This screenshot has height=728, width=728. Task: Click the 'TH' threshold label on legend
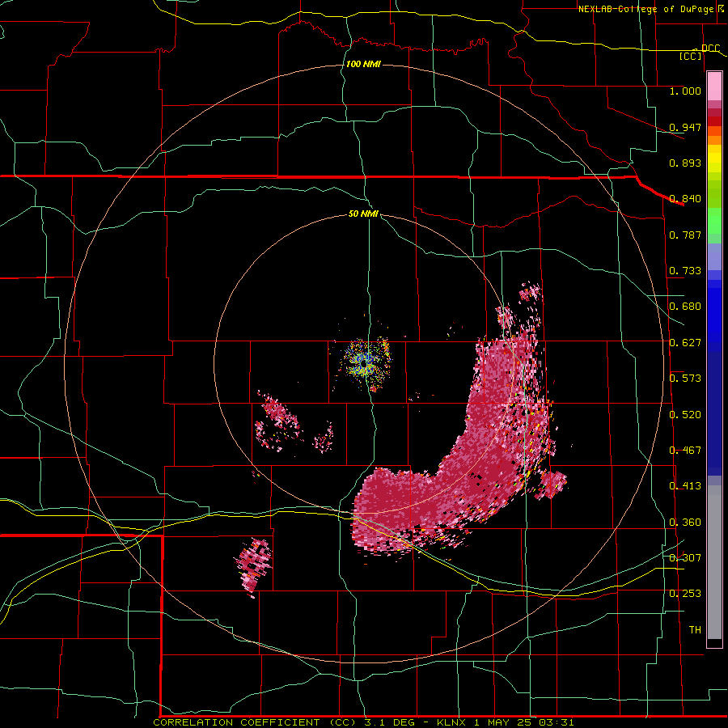coord(695,630)
